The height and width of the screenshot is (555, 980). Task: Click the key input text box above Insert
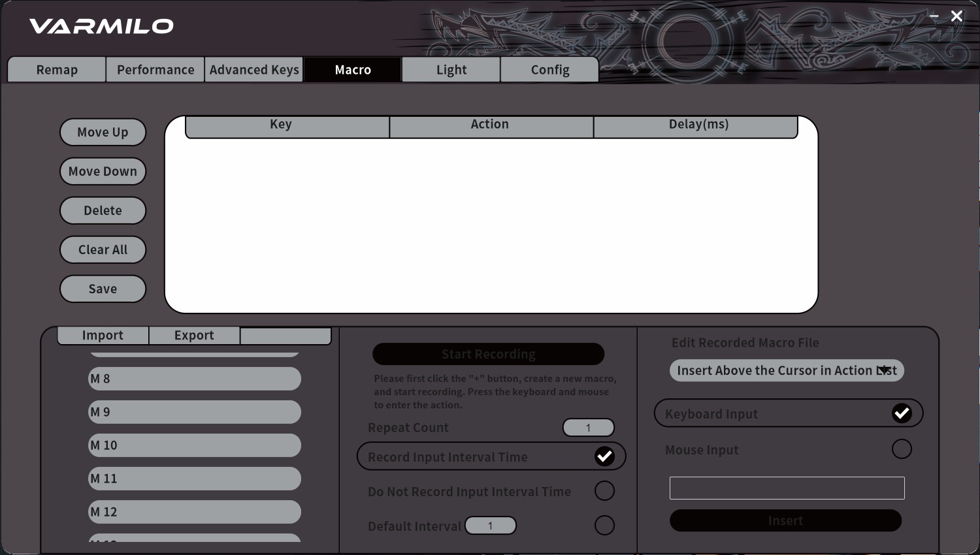tap(787, 488)
